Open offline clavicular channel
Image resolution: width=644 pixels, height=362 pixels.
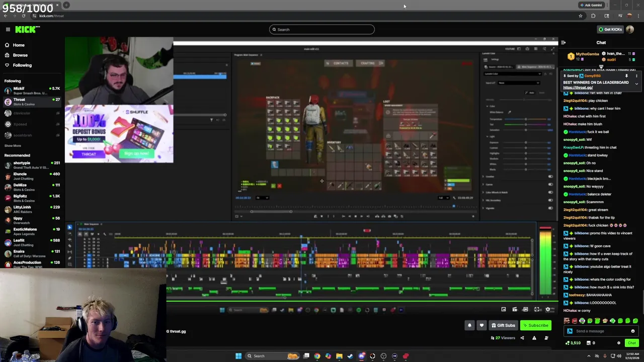tap(31, 113)
